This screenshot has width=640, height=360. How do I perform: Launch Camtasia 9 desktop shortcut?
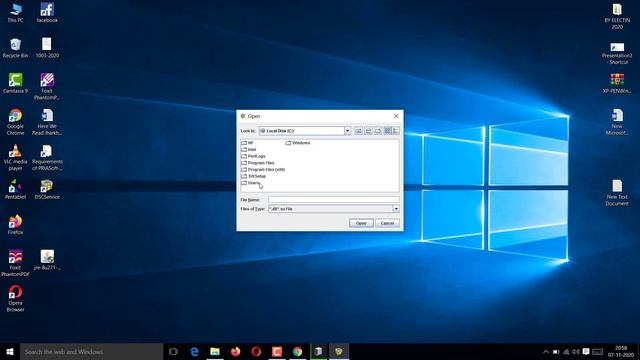tap(16, 83)
